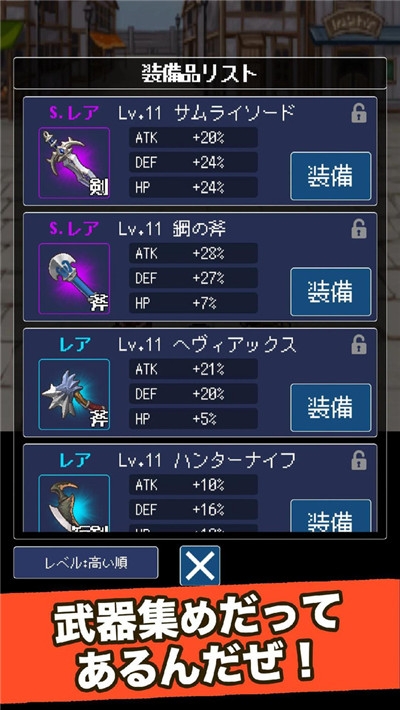Tap the ハンターナイフ dagger icon
Screen dimensions: 400x710
[x=74, y=503]
